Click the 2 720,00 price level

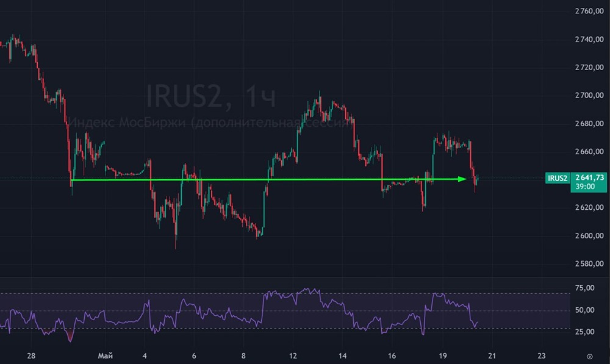pos(589,67)
